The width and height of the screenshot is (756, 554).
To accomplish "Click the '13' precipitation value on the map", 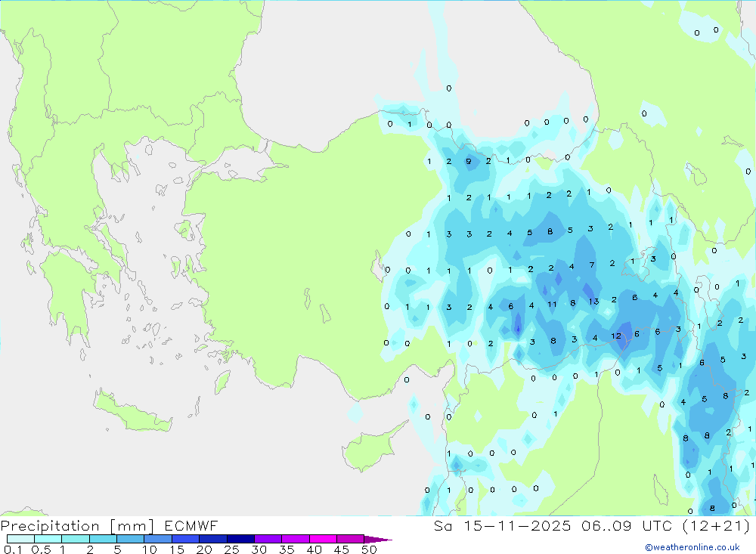I will (x=593, y=302).
